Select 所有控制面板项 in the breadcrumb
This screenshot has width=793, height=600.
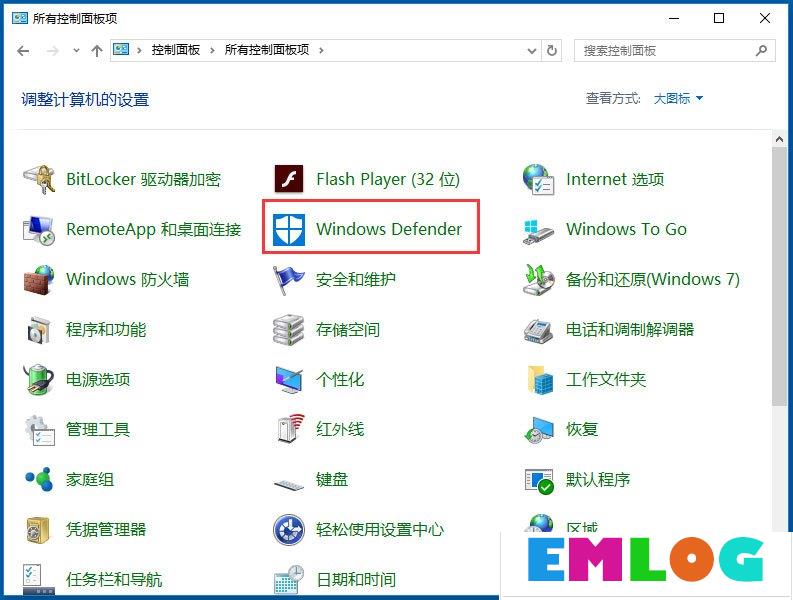(267, 50)
